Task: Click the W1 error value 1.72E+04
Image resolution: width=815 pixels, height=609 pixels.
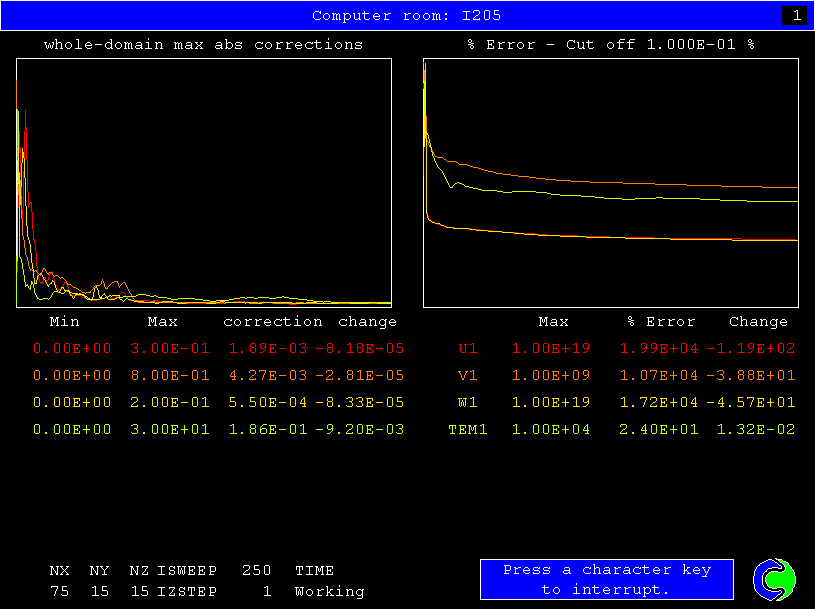Action: coord(659,402)
